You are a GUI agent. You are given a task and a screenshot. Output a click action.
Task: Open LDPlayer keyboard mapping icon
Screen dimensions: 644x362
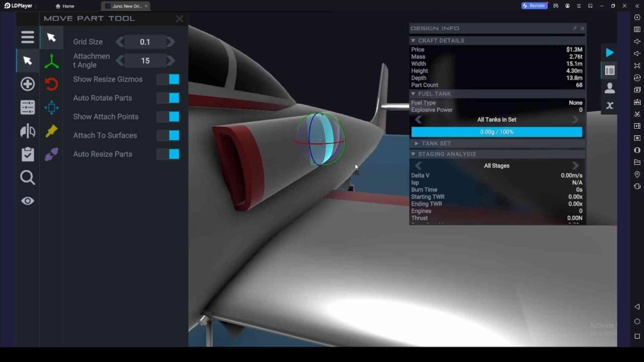click(x=637, y=30)
